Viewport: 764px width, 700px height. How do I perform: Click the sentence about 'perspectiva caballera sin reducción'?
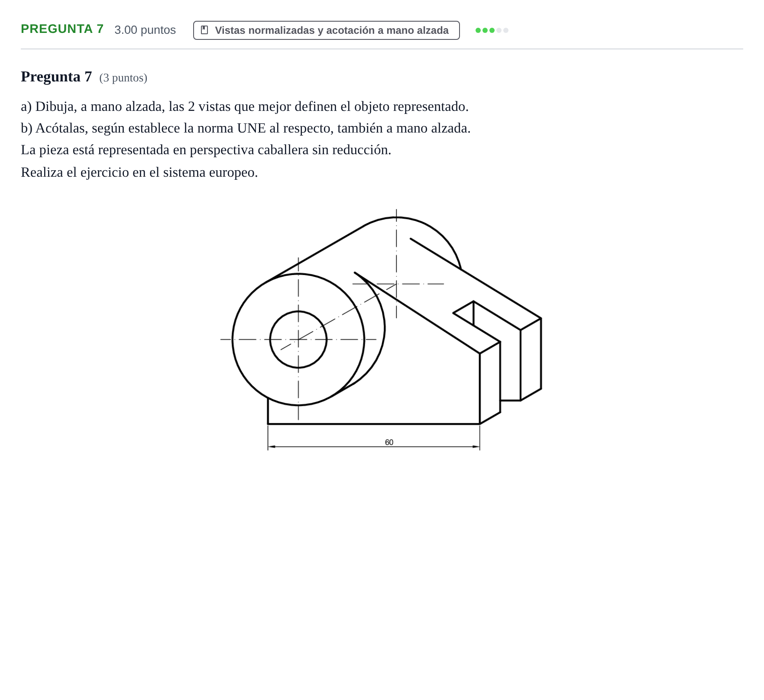[x=206, y=150]
